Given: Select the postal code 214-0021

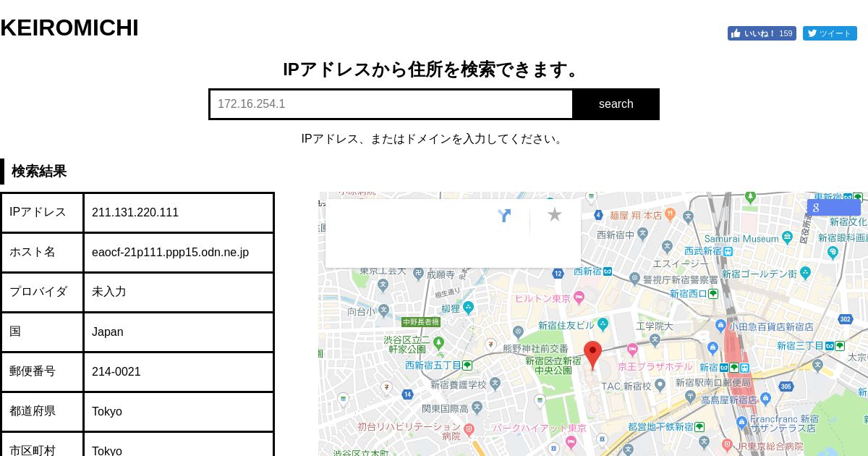Looking at the screenshot, I should [116, 371].
